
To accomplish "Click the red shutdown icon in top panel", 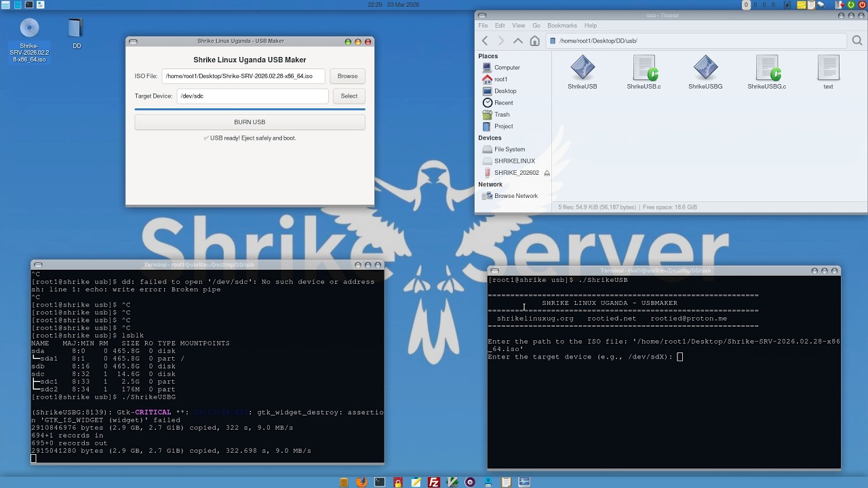I will [x=862, y=5].
